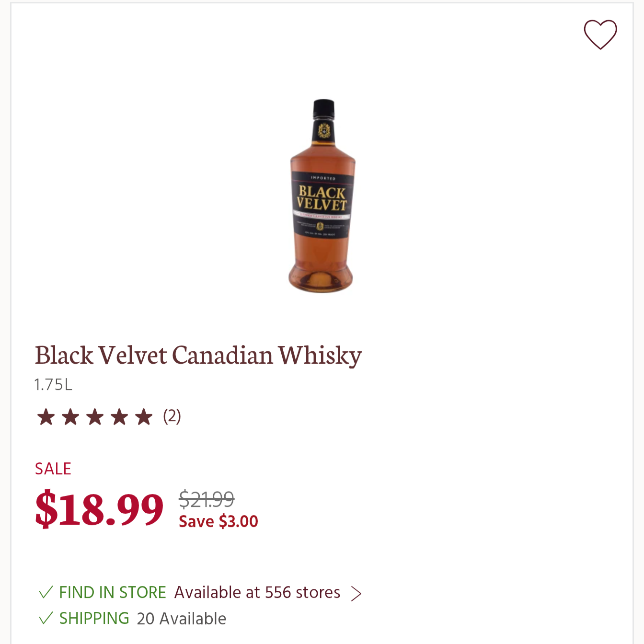This screenshot has width=644, height=644.
Task: Open the (2) reviews count
Action: pyautogui.click(x=172, y=416)
